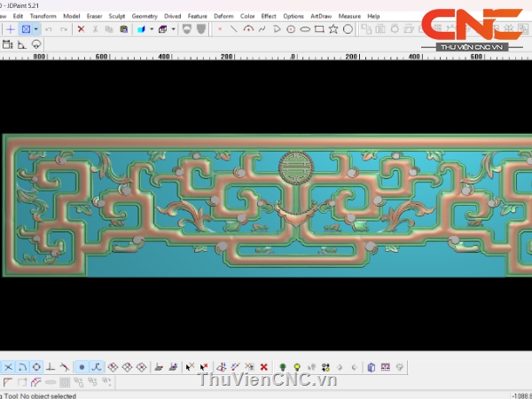Image resolution: width=532 pixels, height=399 pixels.
Task: Open the Geometry menu
Action: pos(145,16)
